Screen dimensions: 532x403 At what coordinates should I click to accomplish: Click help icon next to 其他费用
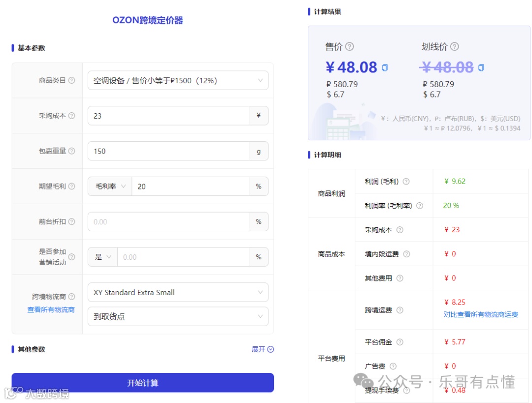pyautogui.click(x=400, y=279)
